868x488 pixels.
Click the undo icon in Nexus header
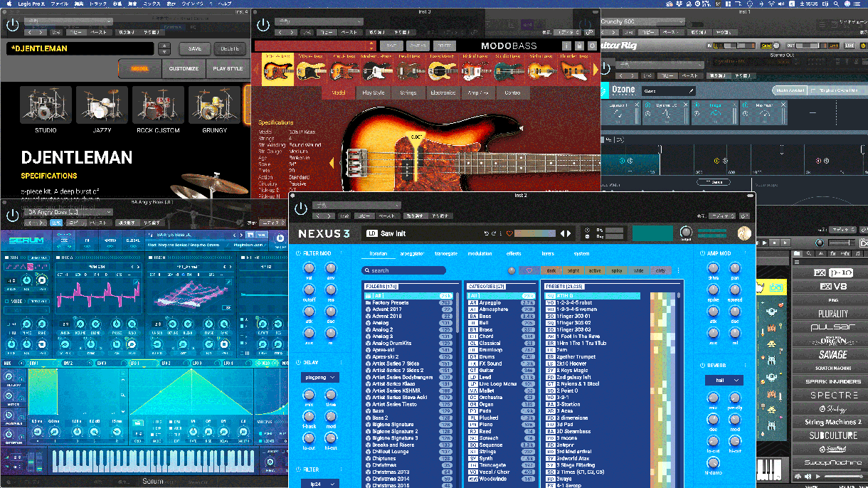click(x=487, y=233)
